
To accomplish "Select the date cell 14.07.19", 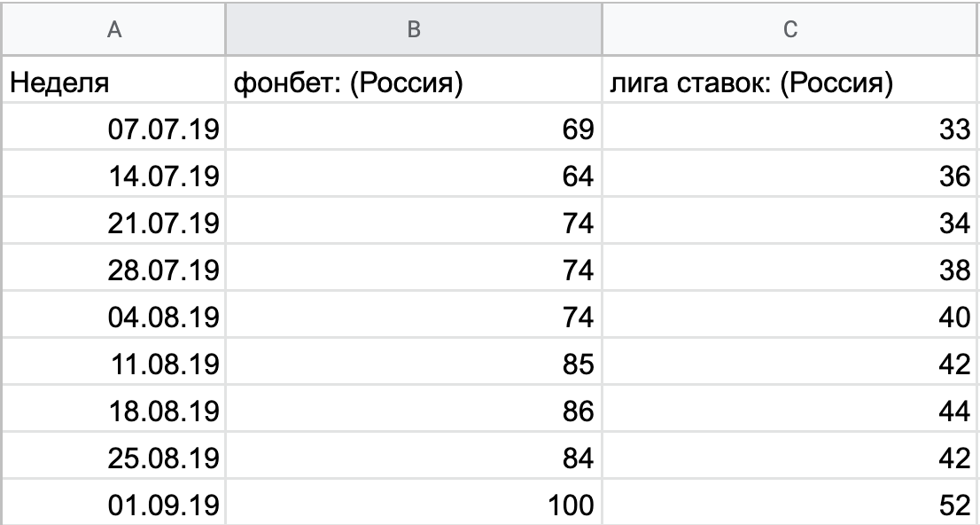I will (x=113, y=177).
